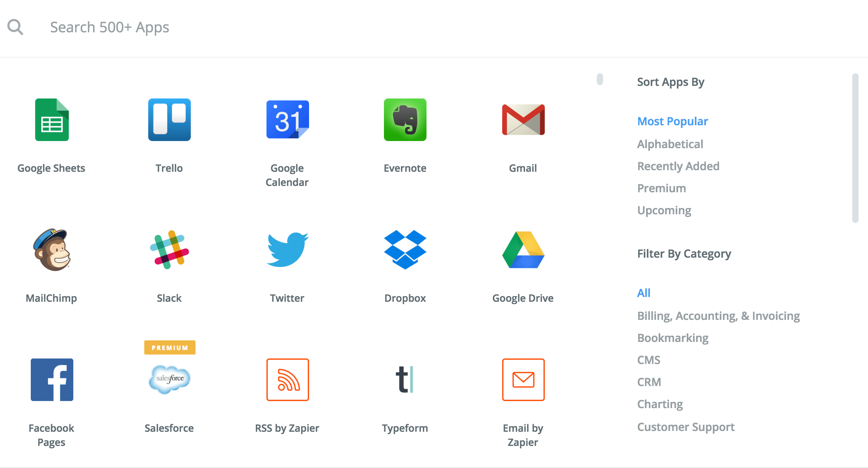Sort apps by Recently Added

point(678,166)
